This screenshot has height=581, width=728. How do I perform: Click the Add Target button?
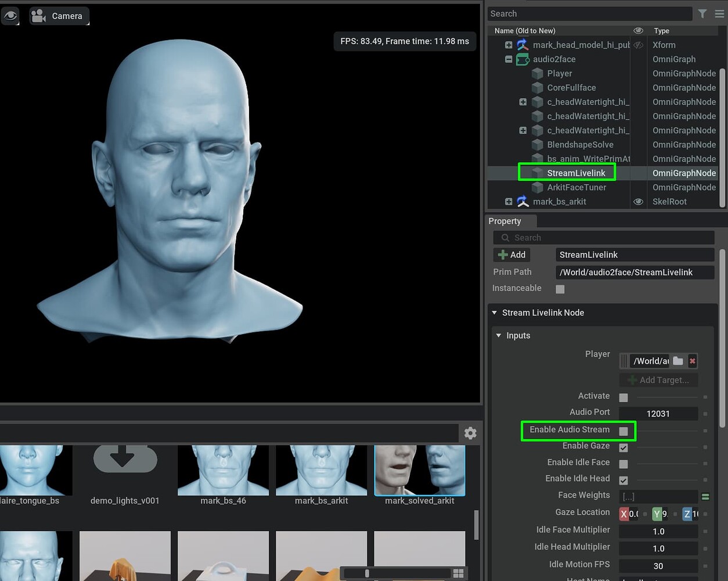pyautogui.click(x=658, y=380)
